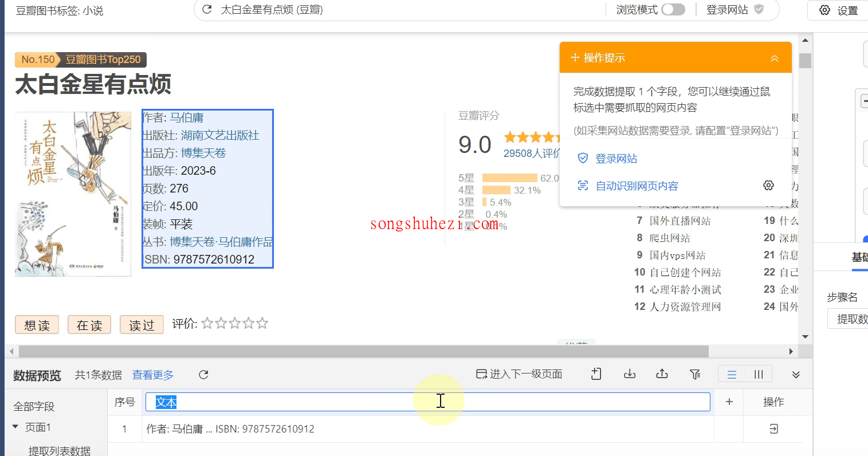
Task: Click the download/import data icon
Action: coord(630,374)
